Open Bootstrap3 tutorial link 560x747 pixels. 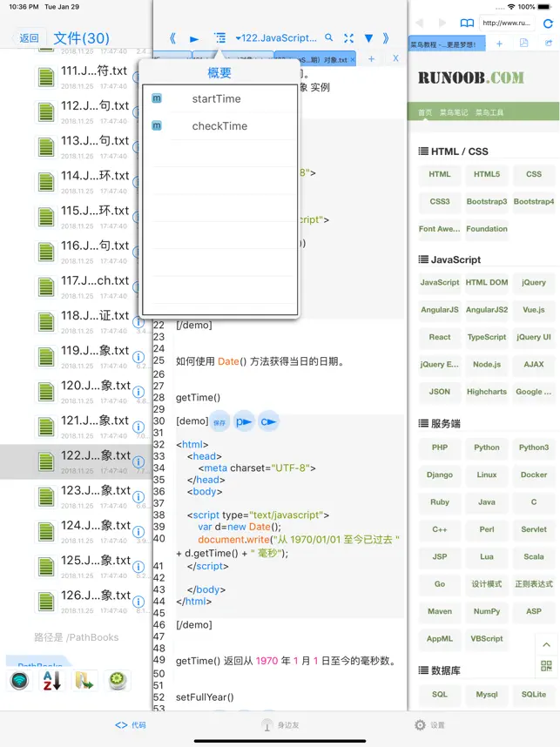click(487, 201)
